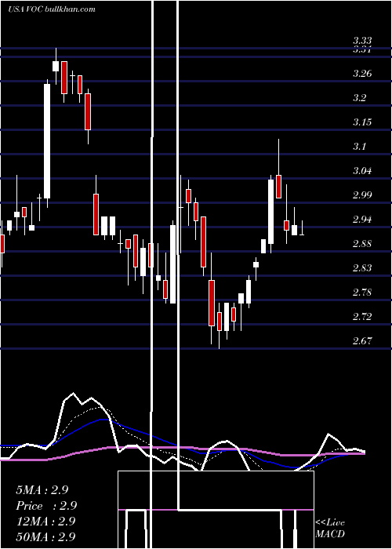Viewport: 392px width, 549px height.
Task: Click the 'Price : 2.9' readout
Action: coord(46,506)
